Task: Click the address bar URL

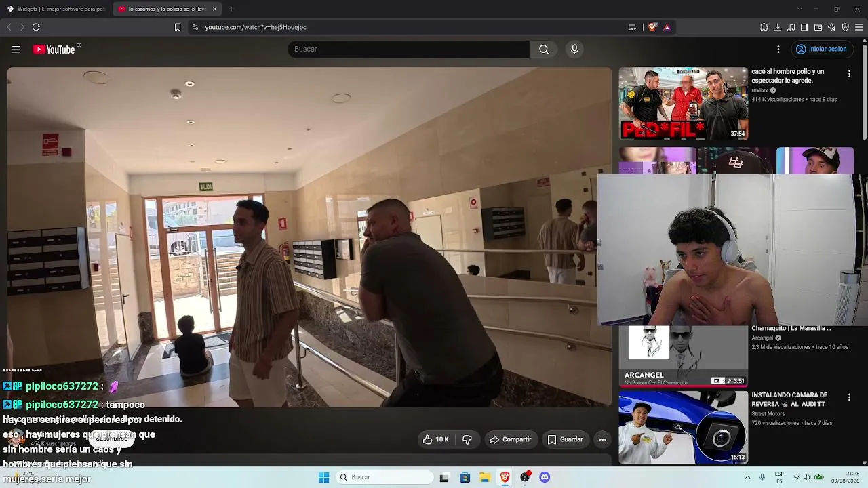Action: click(256, 27)
